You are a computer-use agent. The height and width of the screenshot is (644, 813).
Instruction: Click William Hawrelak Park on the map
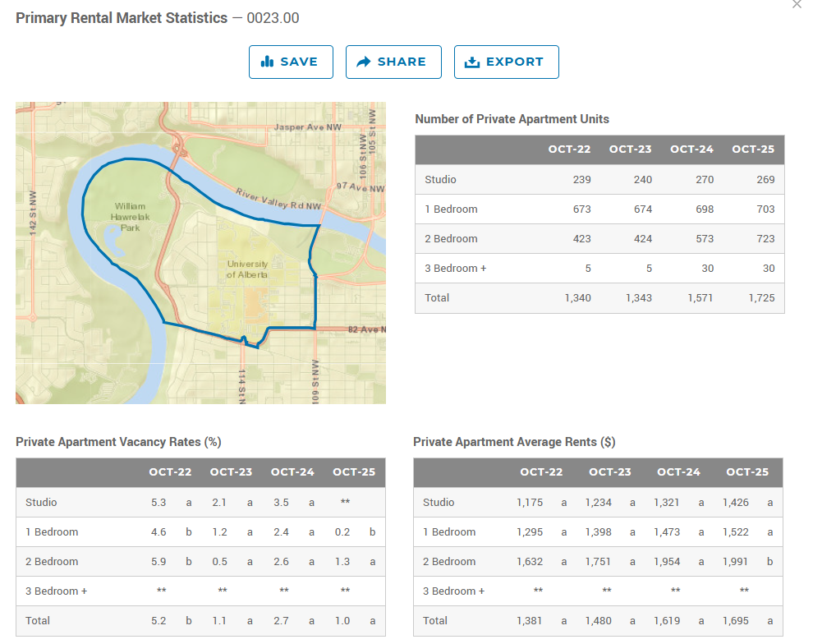(130, 217)
